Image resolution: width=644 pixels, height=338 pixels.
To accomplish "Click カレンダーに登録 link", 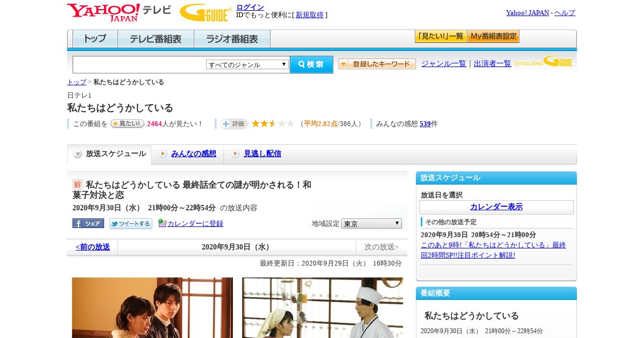I will tap(195, 224).
